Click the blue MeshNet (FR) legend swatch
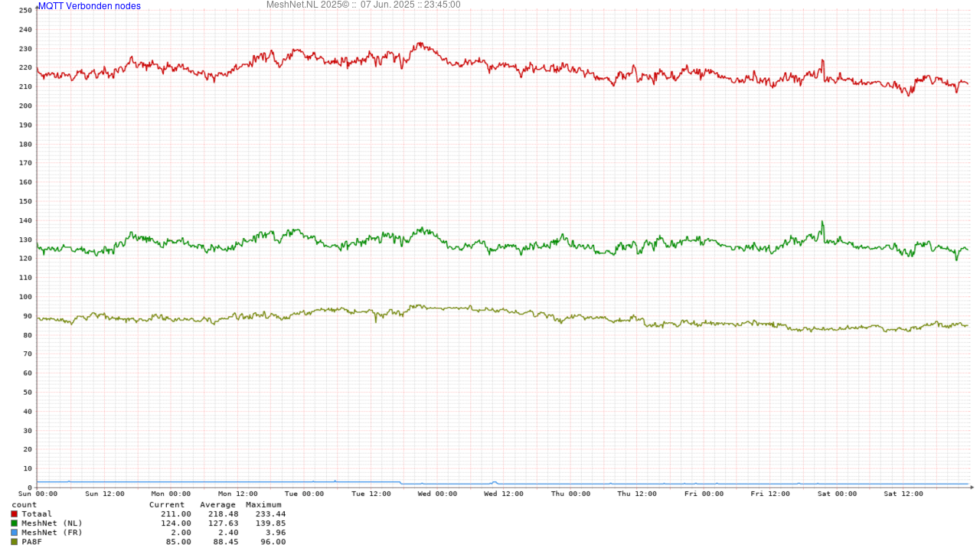Viewport: 980px width, 551px height. tap(14, 533)
